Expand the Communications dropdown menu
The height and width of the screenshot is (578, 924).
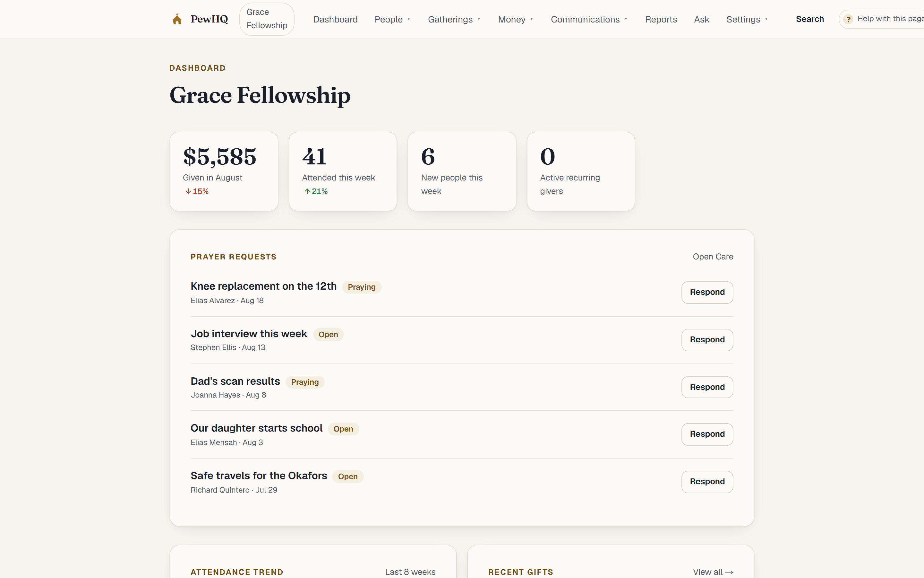click(x=589, y=20)
